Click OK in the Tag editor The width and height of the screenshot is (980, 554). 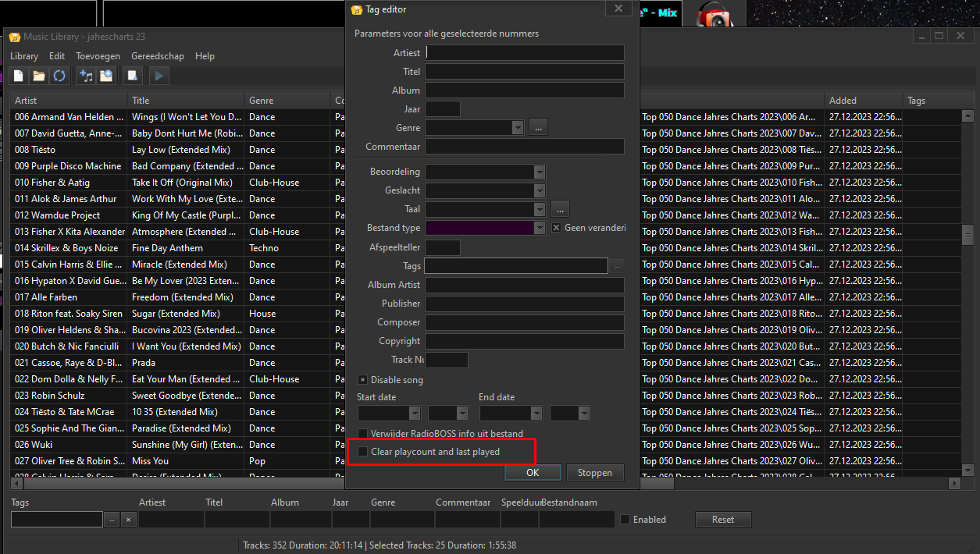pyautogui.click(x=533, y=472)
